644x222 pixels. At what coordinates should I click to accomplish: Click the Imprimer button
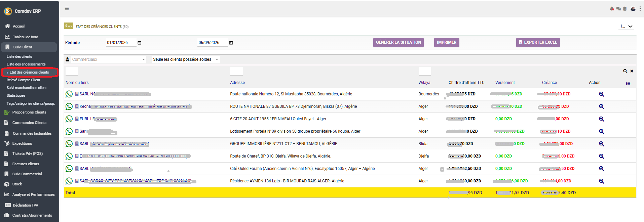pyautogui.click(x=447, y=42)
